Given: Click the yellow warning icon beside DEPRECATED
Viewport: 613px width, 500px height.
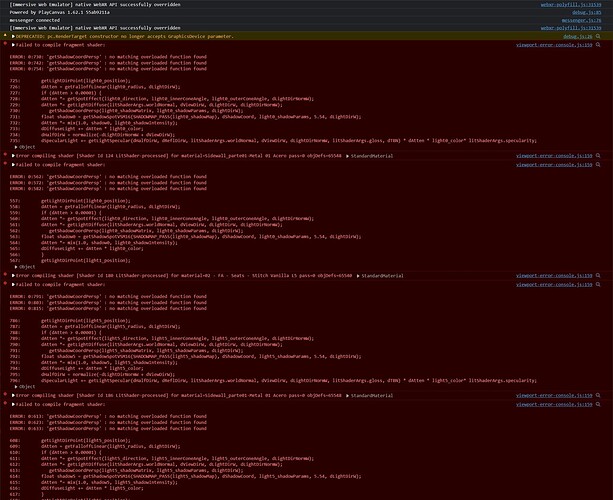Looking at the screenshot, I should pos(7,35).
